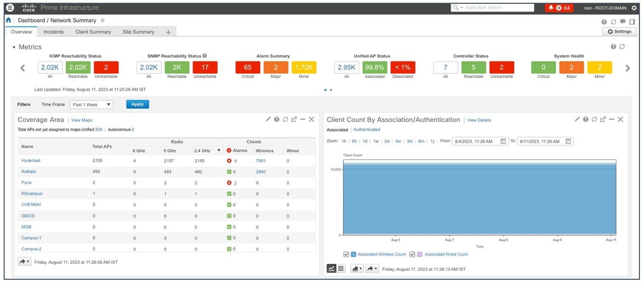Click the red 65 Critical alarm tile
Viewport: 644px width, 283px height.
[248, 67]
